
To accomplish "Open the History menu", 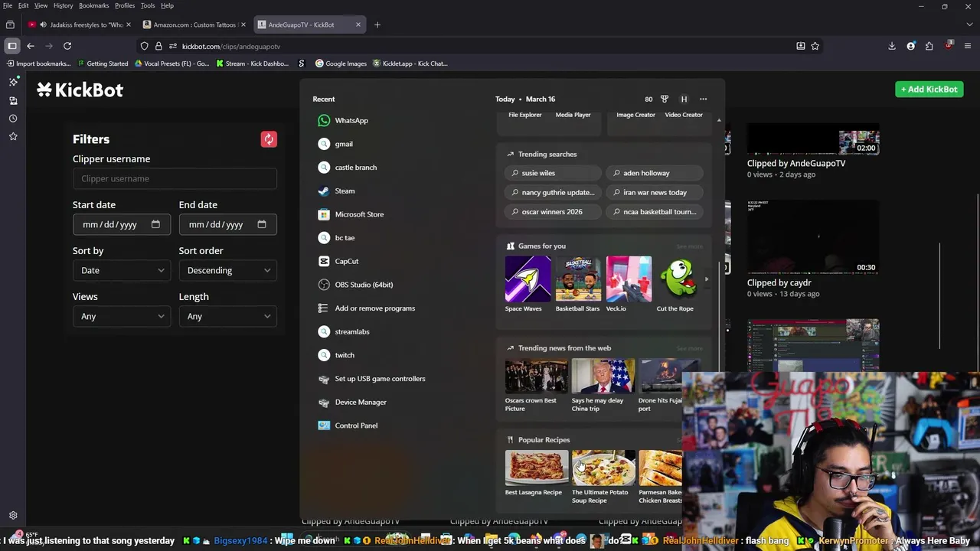I will click(x=63, y=5).
